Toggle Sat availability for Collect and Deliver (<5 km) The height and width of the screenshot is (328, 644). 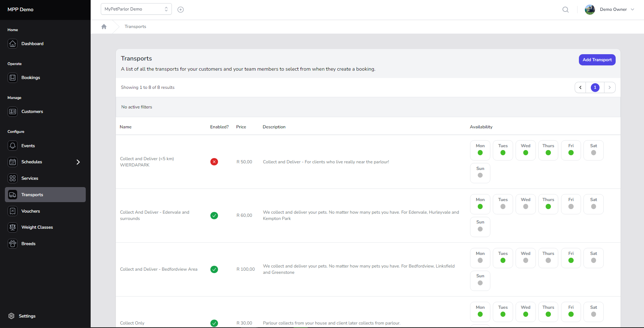pos(594,150)
